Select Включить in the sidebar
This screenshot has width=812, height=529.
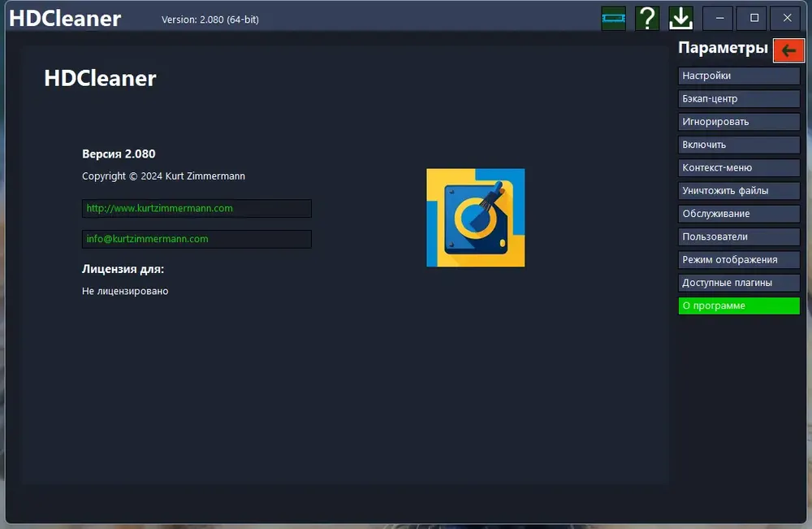(739, 145)
